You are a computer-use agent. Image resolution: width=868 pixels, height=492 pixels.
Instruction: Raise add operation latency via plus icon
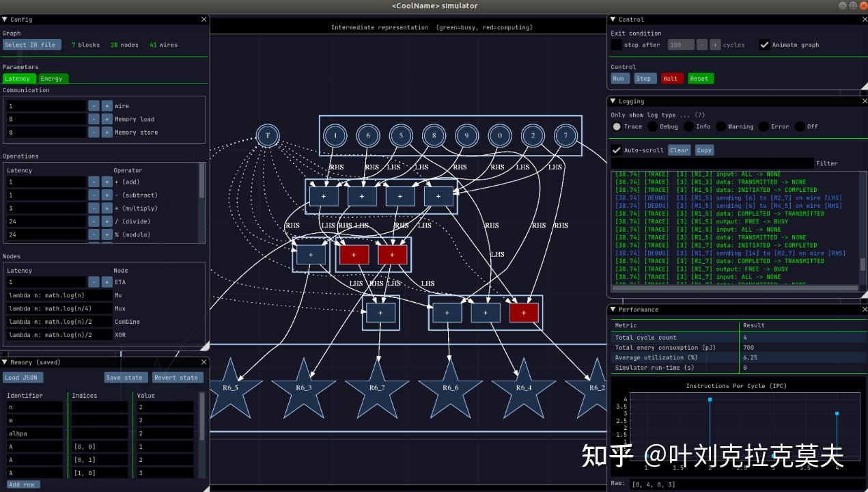pos(107,182)
